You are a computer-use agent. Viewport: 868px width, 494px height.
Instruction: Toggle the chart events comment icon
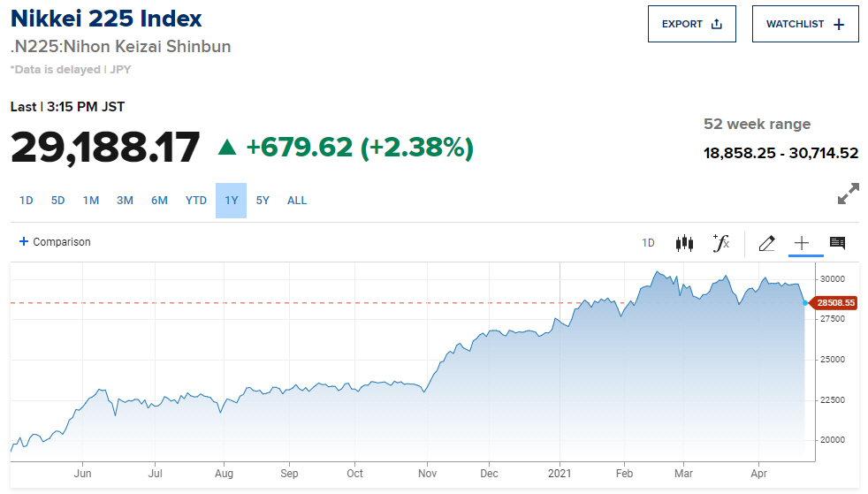837,243
